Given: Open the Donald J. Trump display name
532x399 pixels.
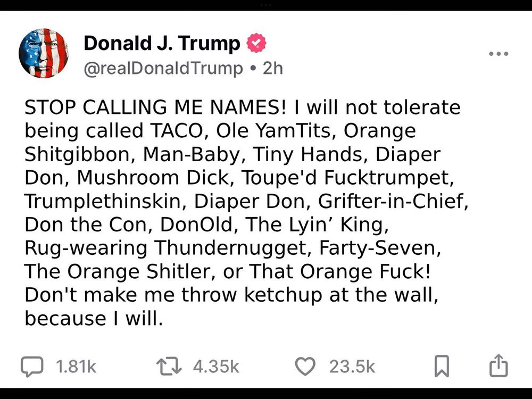Looking at the screenshot, I should [x=162, y=44].
